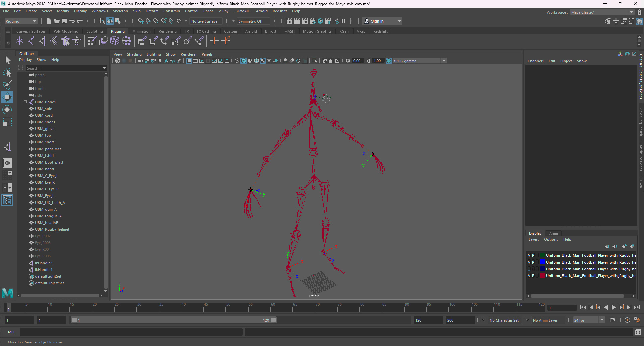644x346 pixels.
Task: Choose the Create Joints tool on shelf
Action: pyautogui.click(x=31, y=41)
